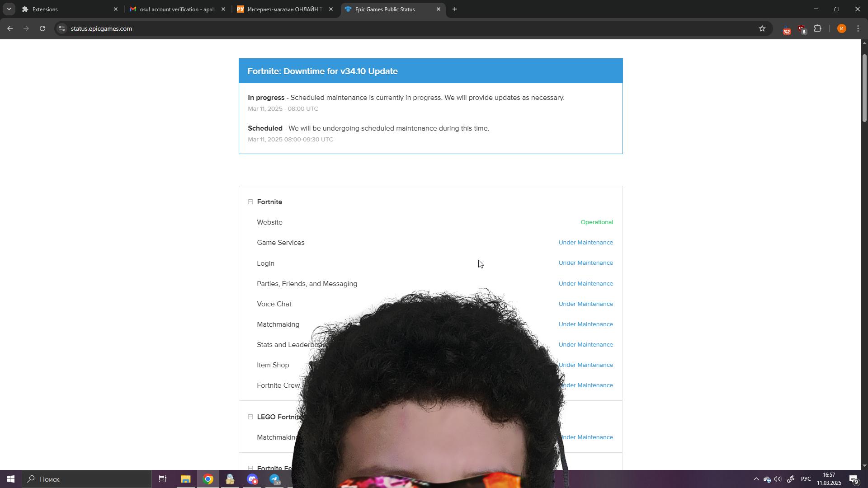Close the Интернет-магазин tab
Image resolution: width=868 pixels, height=488 pixels.
pyautogui.click(x=330, y=9)
